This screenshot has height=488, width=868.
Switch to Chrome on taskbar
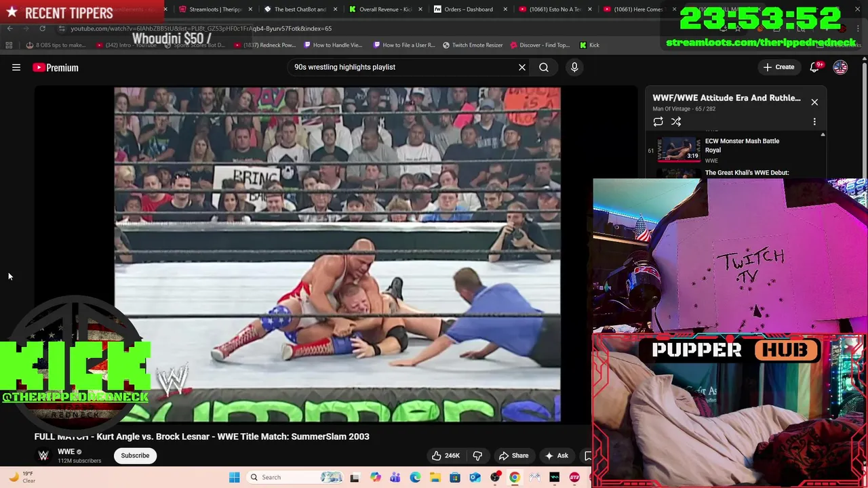(x=515, y=477)
